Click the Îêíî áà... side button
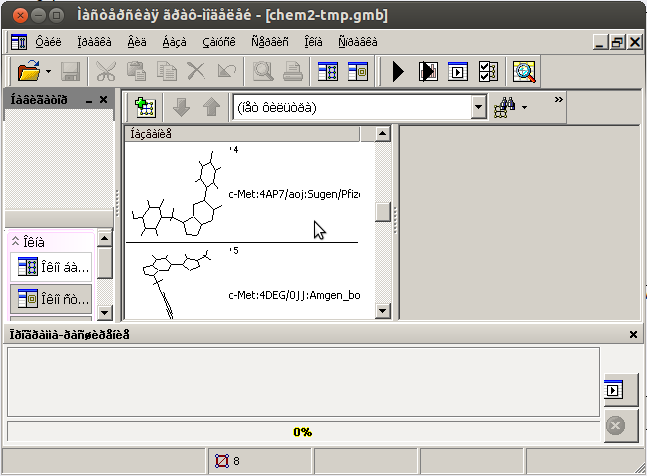This screenshot has width=647, height=476. coord(51,267)
